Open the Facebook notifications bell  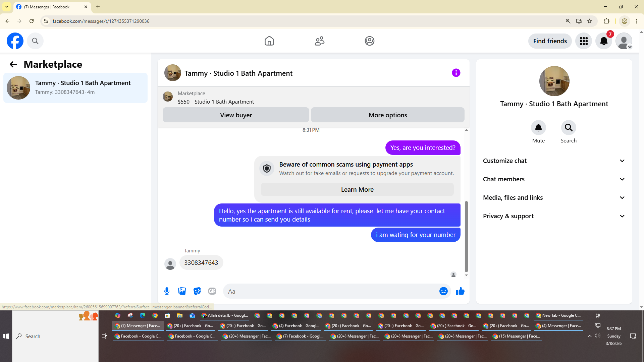pos(603,41)
